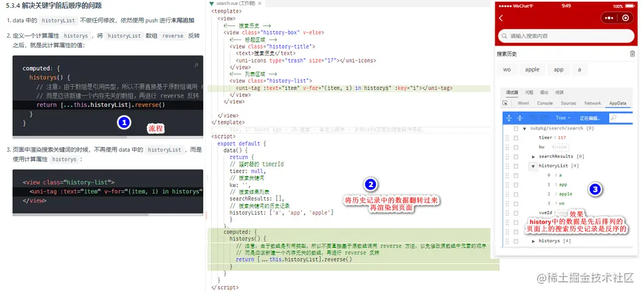
Task: Open the Network devtools tab
Action: click(592, 103)
